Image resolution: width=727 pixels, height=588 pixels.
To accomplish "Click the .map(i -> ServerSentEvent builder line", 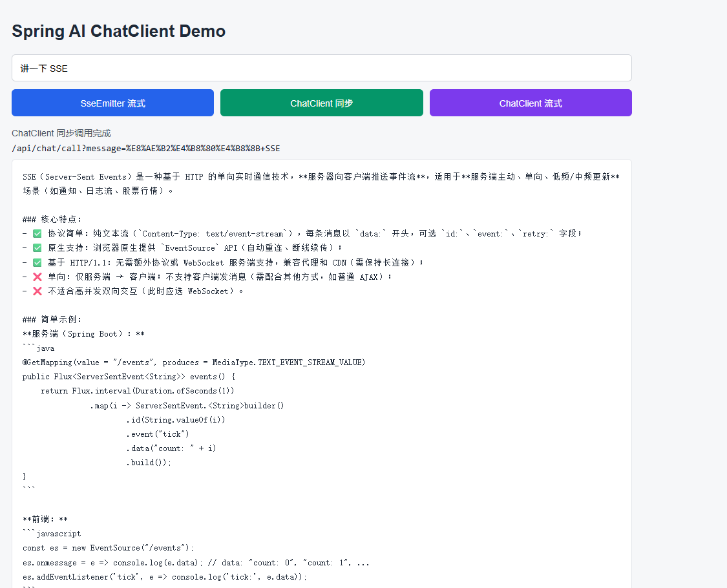I will 187,405.
